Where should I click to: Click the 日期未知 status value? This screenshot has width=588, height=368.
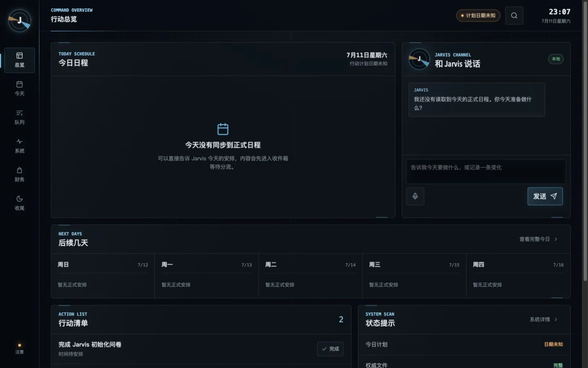click(x=553, y=344)
